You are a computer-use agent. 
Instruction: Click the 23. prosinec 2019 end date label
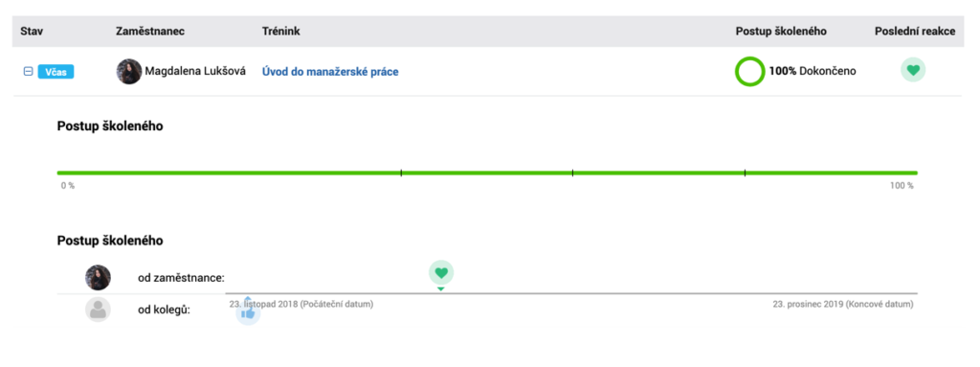[842, 305]
